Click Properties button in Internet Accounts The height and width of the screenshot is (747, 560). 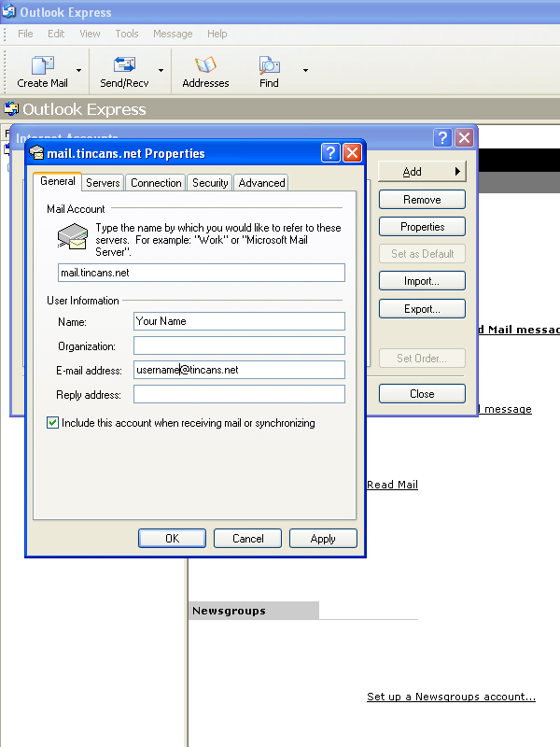tap(422, 227)
